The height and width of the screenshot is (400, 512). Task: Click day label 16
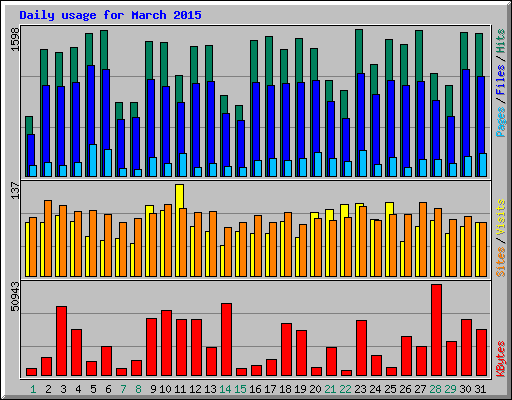(255, 389)
